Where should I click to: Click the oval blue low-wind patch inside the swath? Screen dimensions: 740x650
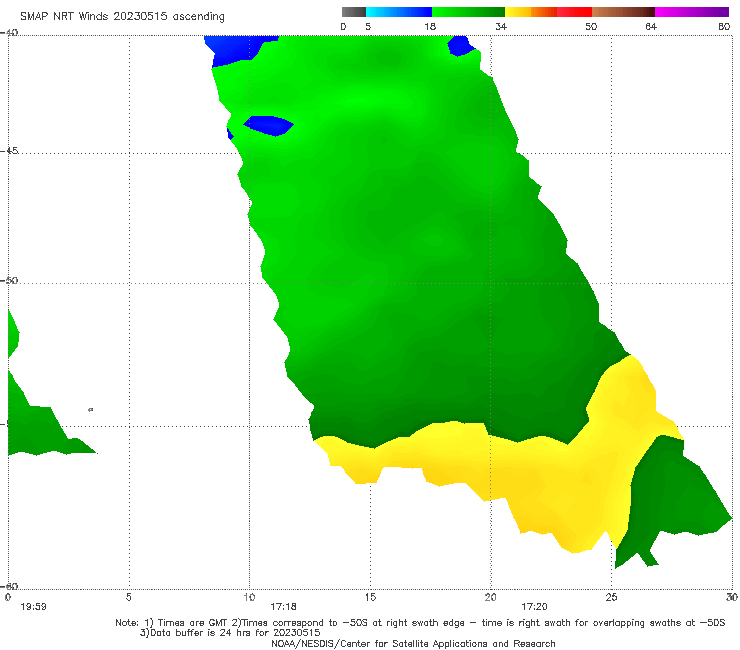[269, 126]
